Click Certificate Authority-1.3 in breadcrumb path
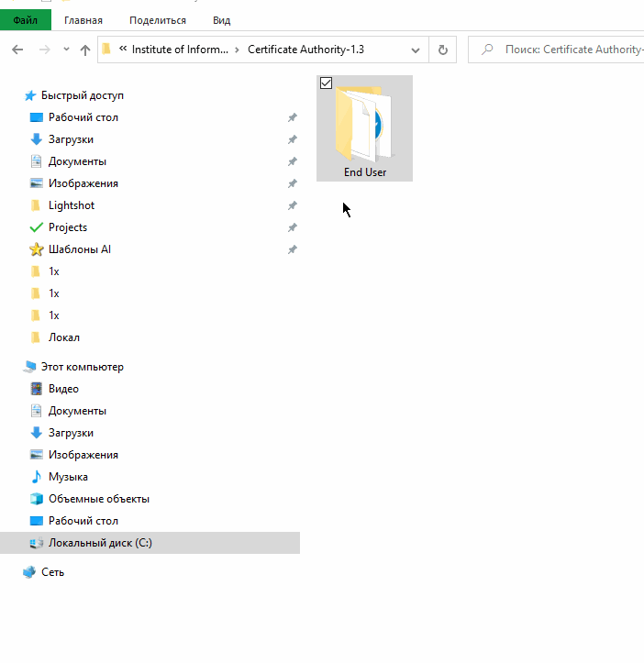 [x=305, y=50]
